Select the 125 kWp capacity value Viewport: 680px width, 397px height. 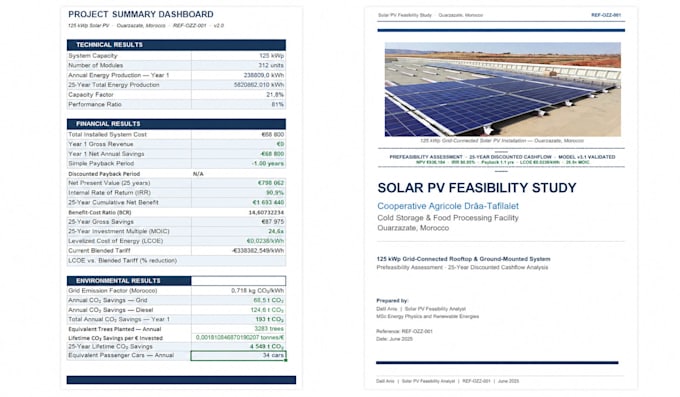[271, 56]
